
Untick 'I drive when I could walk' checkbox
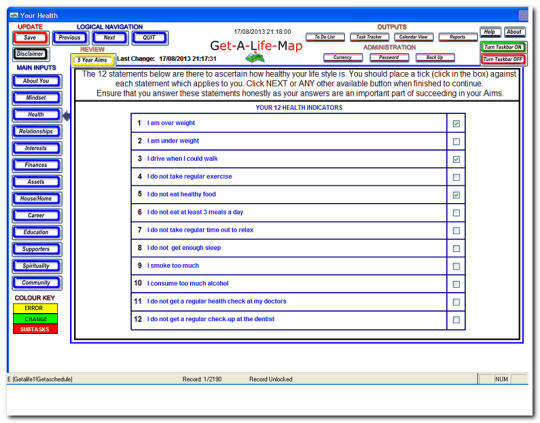[456, 159]
